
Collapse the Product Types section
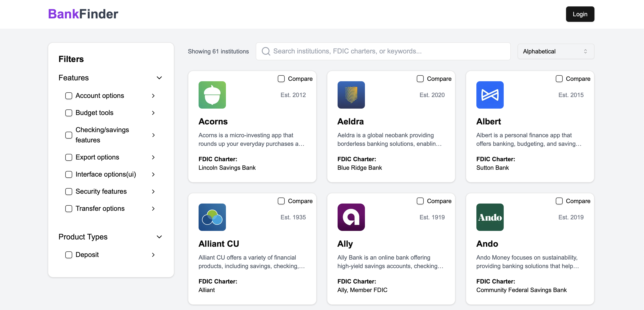[159, 237]
